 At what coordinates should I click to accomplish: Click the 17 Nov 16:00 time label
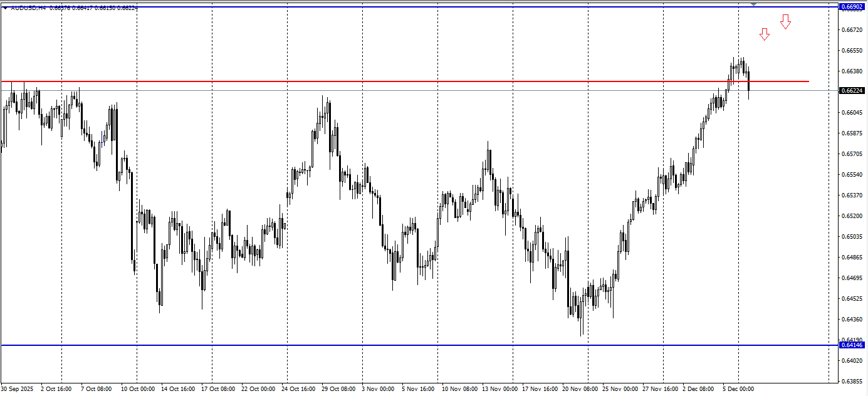(x=539, y=389)
